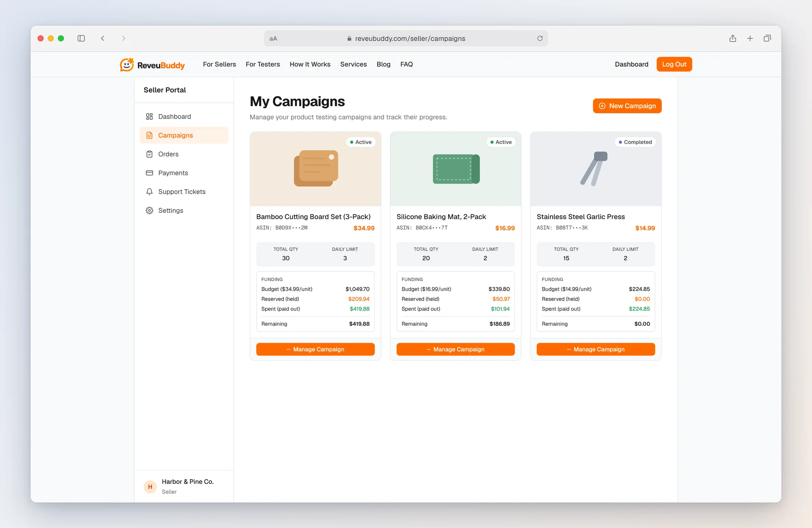Screen dimensions: 812x528
Task: Go back with the browser back arrow
Action: point(103,38)
